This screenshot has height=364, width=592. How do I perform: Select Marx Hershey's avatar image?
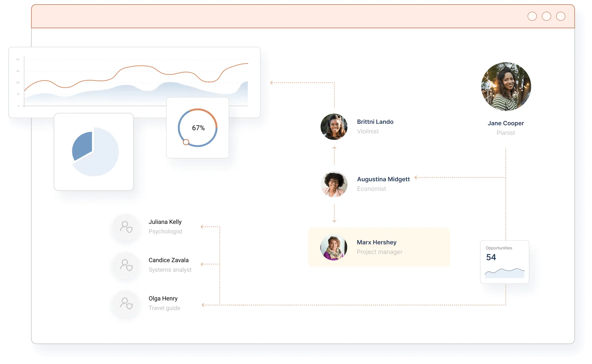coord(334,247)
